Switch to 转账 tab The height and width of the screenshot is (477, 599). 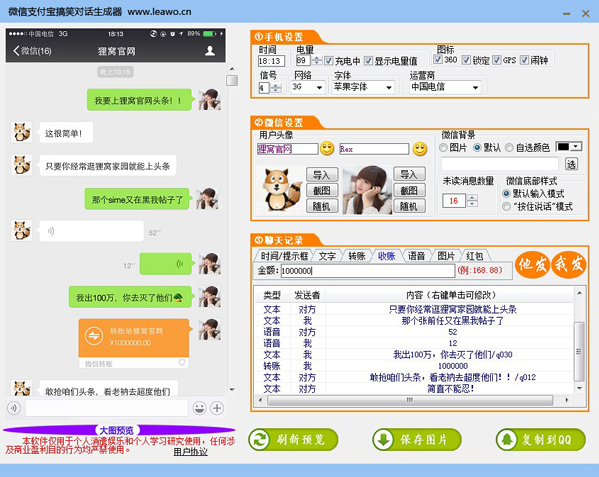[x=357, y=256]
